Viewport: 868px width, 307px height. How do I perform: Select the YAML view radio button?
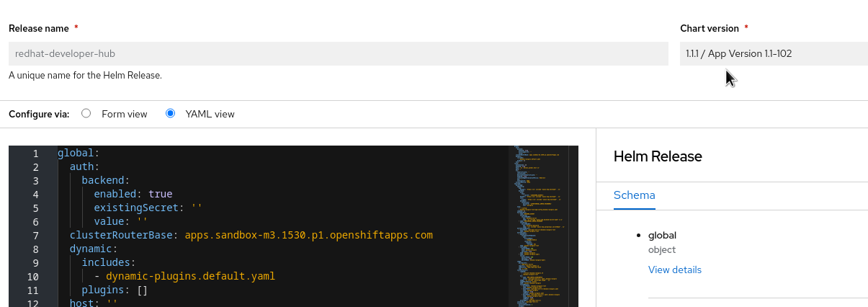pyautogui.click(x=170, y=114)
